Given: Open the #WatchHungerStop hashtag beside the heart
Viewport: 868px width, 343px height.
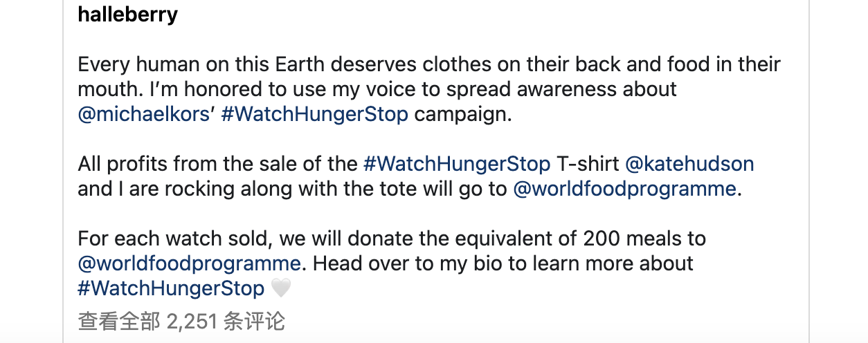Looking at the screenshot, I should coord(171,288).
